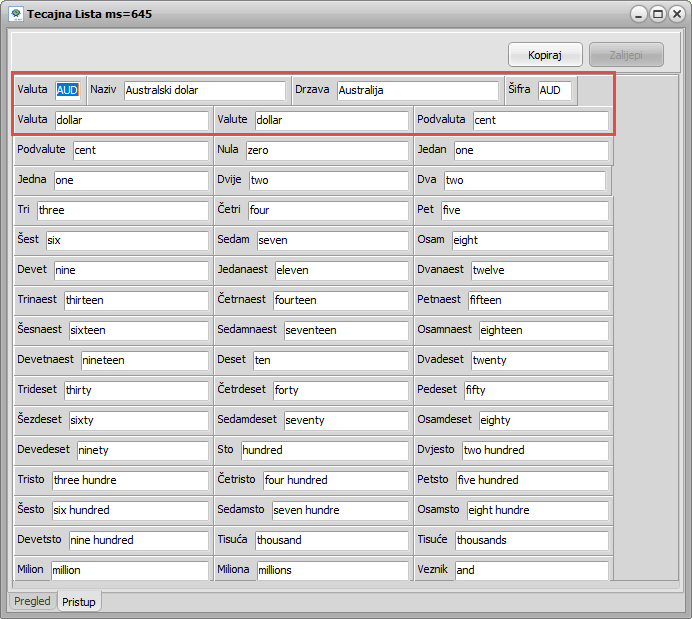The width and height of the screenshot is (692, 619).
Task: Select the Nula field with zero
Action: point(326,150)
